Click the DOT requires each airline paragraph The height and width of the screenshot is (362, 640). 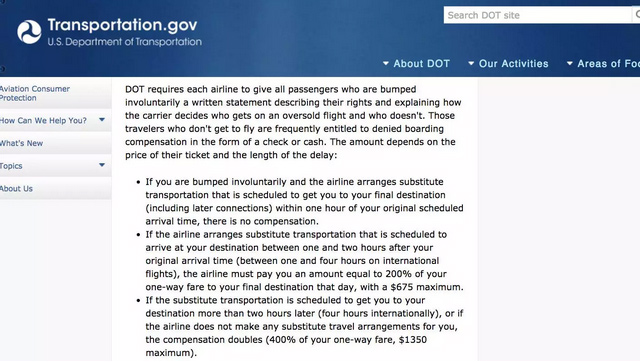coord(293,122)
